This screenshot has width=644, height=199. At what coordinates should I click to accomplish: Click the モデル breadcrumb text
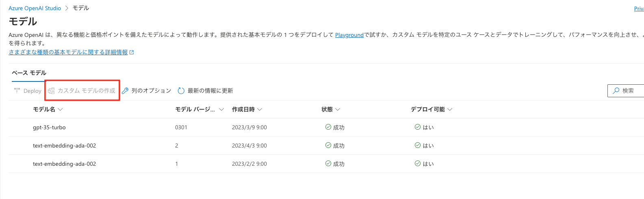81,8
